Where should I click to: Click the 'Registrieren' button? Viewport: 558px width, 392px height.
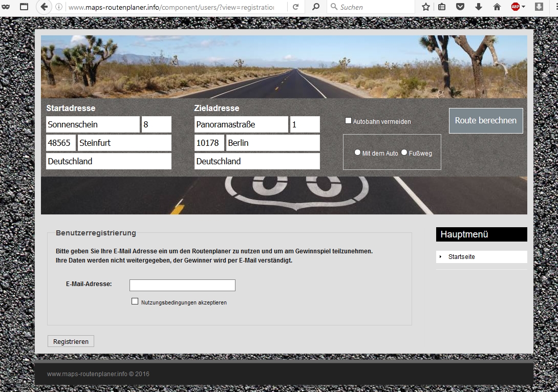71,341
